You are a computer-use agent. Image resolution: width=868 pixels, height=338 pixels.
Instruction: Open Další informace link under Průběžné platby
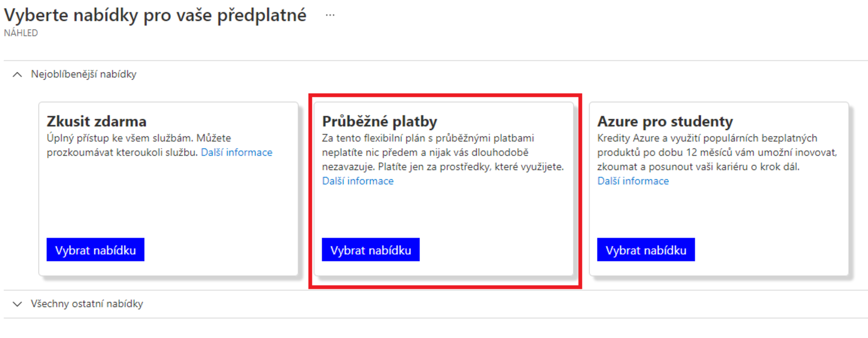click(x=357, y=181)
